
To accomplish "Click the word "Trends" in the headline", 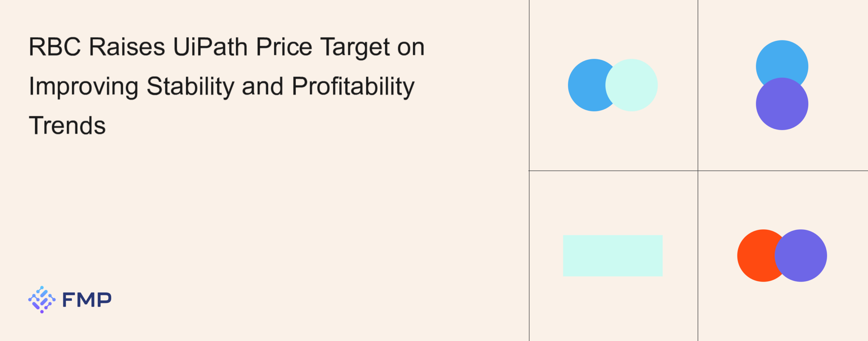I will 67,126.
